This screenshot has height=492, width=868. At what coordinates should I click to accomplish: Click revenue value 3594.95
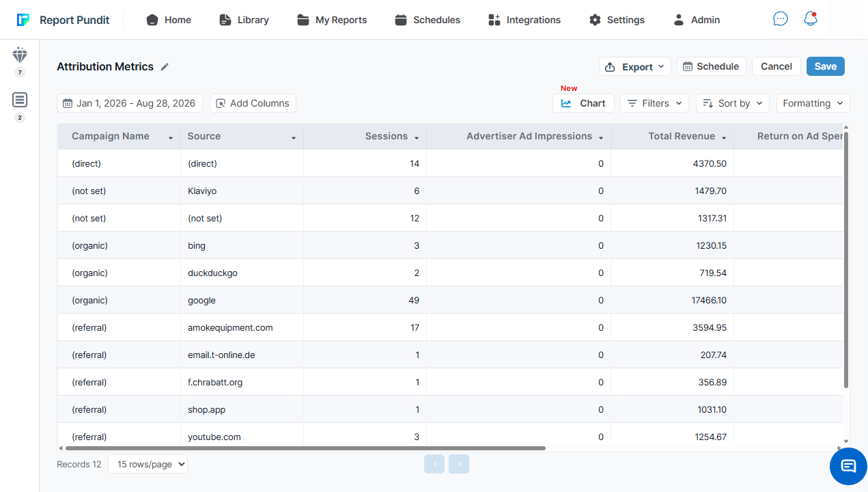pos(710,327)
